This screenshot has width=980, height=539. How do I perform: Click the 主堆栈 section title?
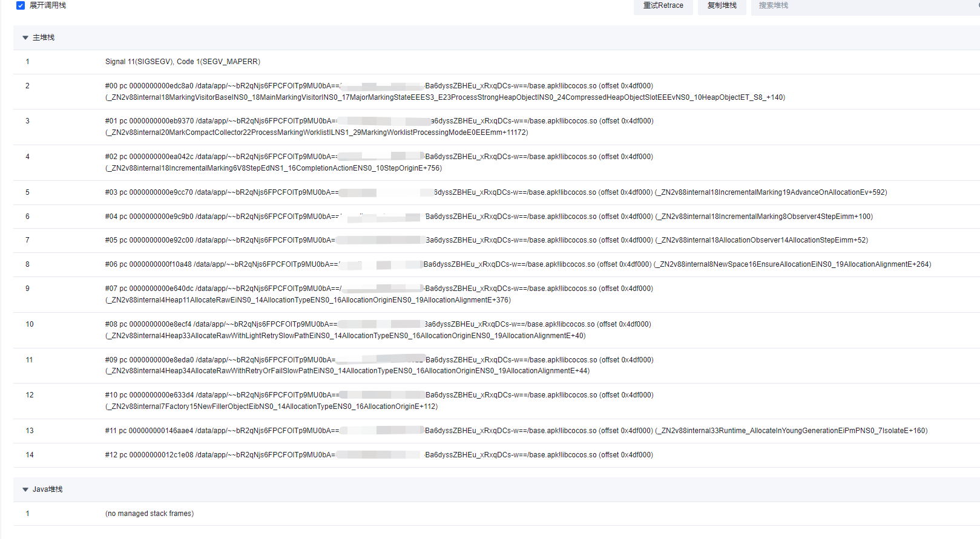click(x=44, y=38)
